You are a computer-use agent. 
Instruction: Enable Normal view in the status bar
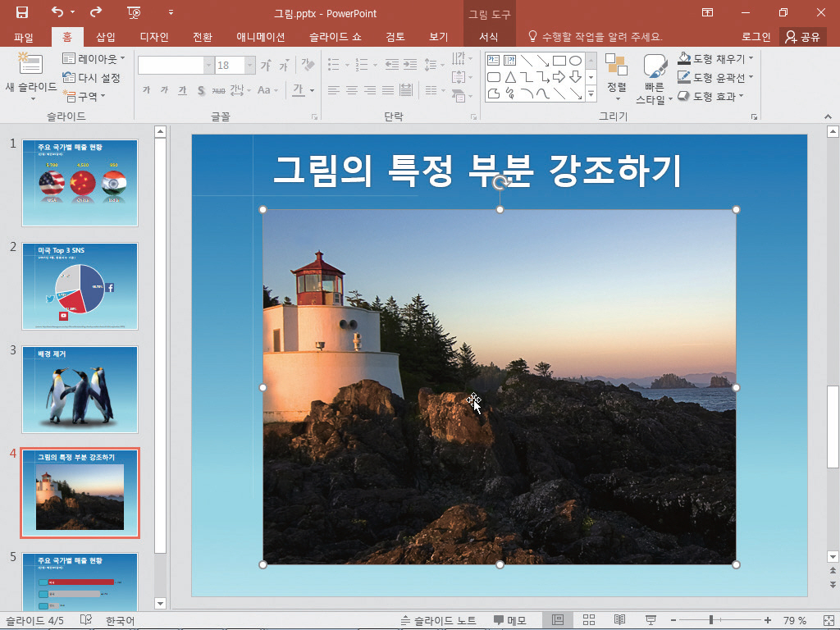click(x=558, y=620)
